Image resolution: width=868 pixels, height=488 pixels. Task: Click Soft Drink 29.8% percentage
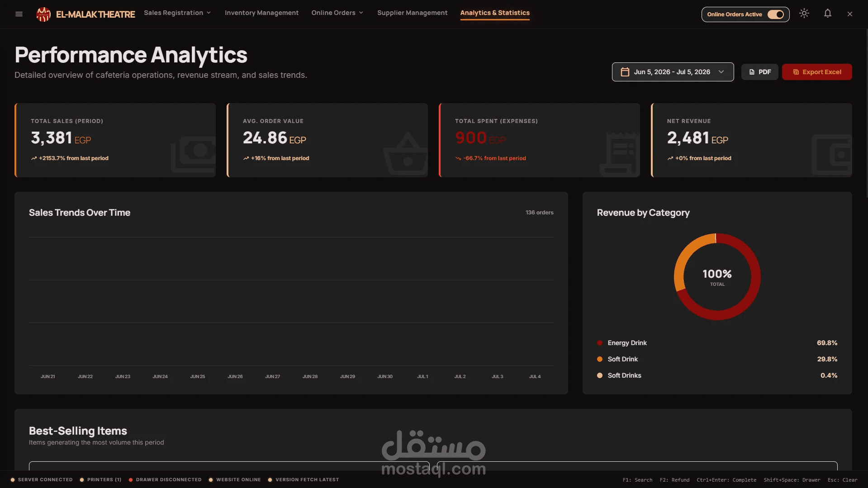click(x=827, y=359)
